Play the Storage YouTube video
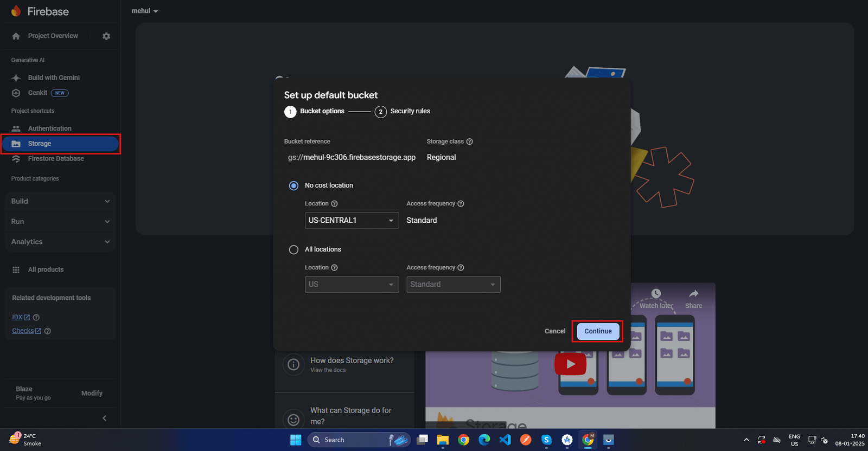The height and width of the screenshot is (451, 868). click(570, 364)
